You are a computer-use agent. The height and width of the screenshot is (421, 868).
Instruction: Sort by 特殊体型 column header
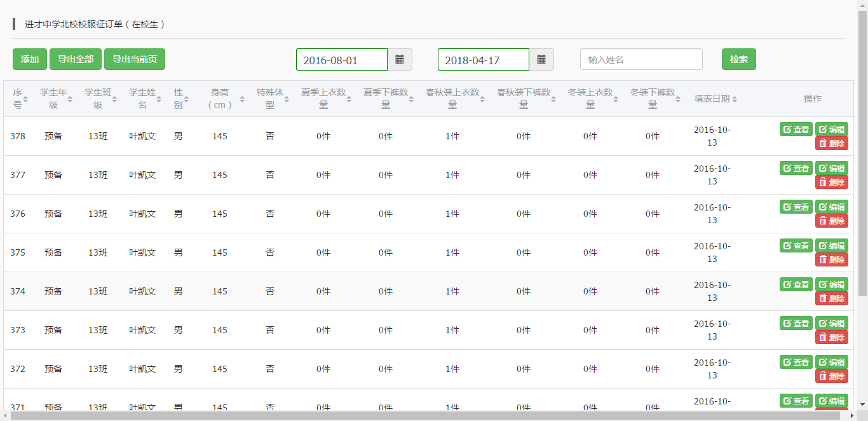coord(270,99)
